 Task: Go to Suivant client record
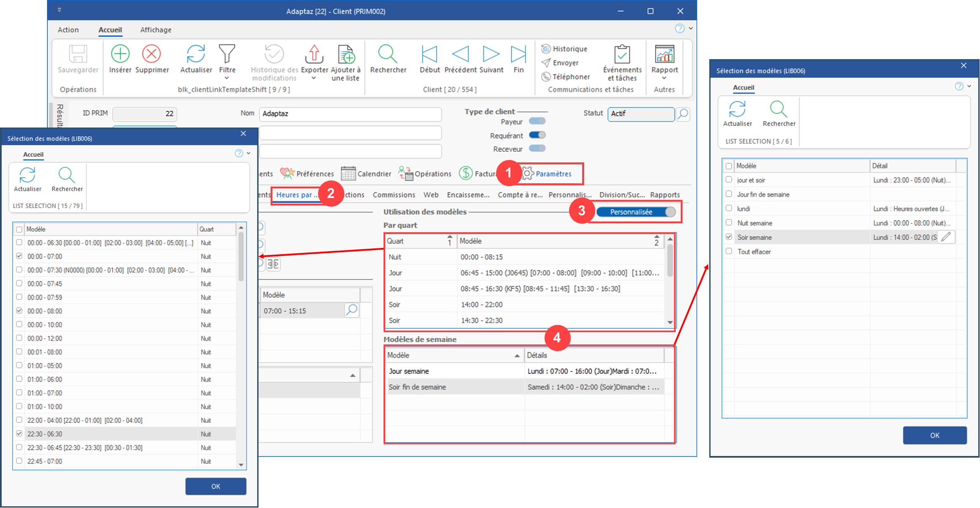(x=491, y=54)
